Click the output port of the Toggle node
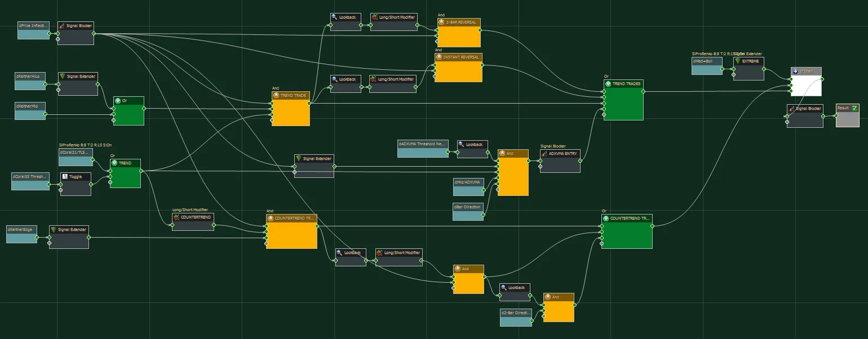Image resolution: width=868 pixels, height=339 pixels. click(x=91, y=184)
